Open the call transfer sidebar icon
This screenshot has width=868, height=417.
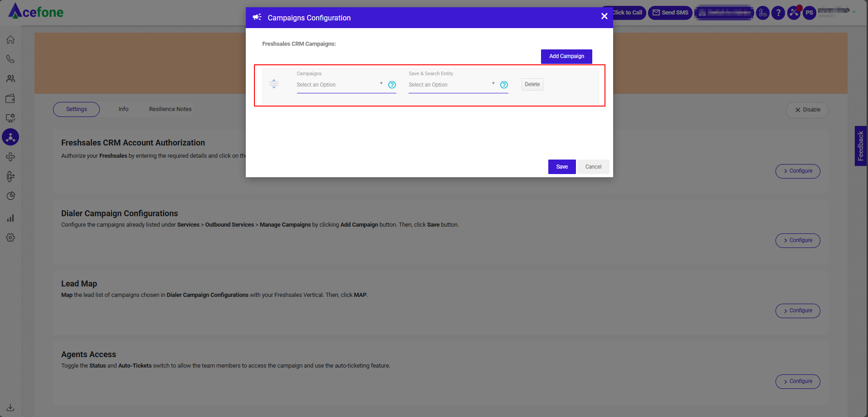pos(10,176)
